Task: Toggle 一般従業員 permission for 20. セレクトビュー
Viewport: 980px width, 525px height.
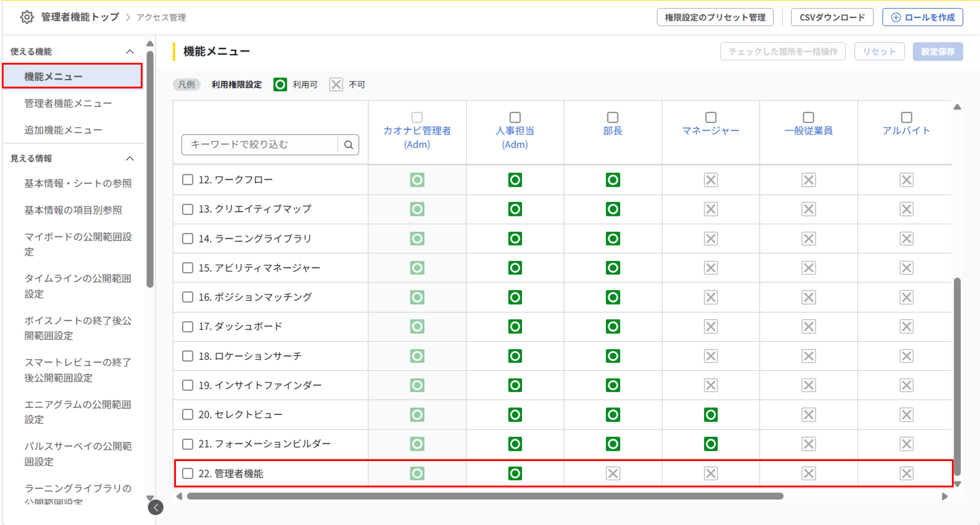Action: click(x=808, y=415)
